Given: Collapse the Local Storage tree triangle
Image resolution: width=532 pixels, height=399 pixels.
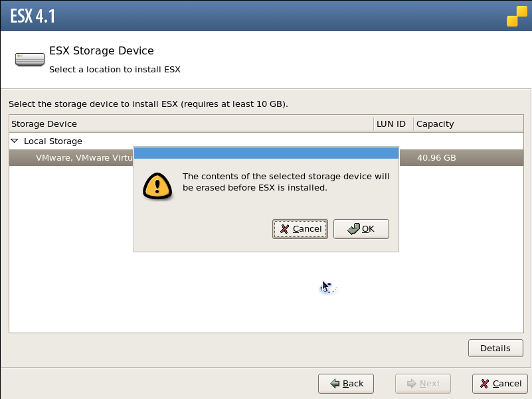Looking at the screenshot, I should [x=15, y=141].
